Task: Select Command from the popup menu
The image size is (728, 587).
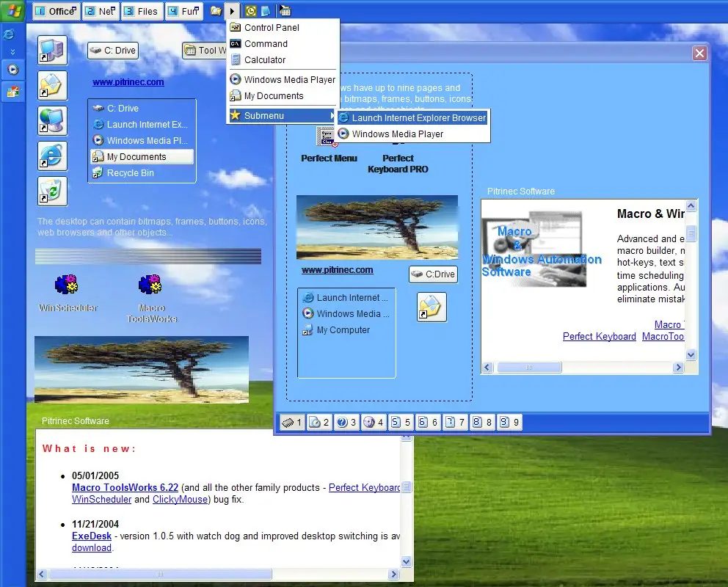Action: click(x=283, y=43)
